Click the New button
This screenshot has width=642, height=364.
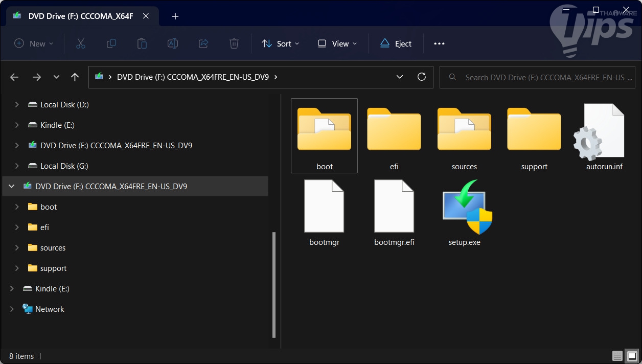(x=34, y=44)
